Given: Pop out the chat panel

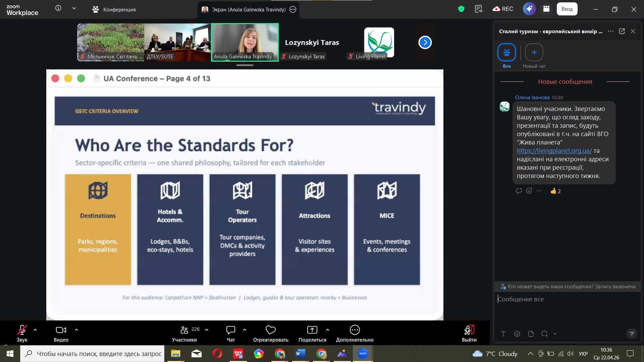Looking at the screenshot, I should [x=622, y=31].
